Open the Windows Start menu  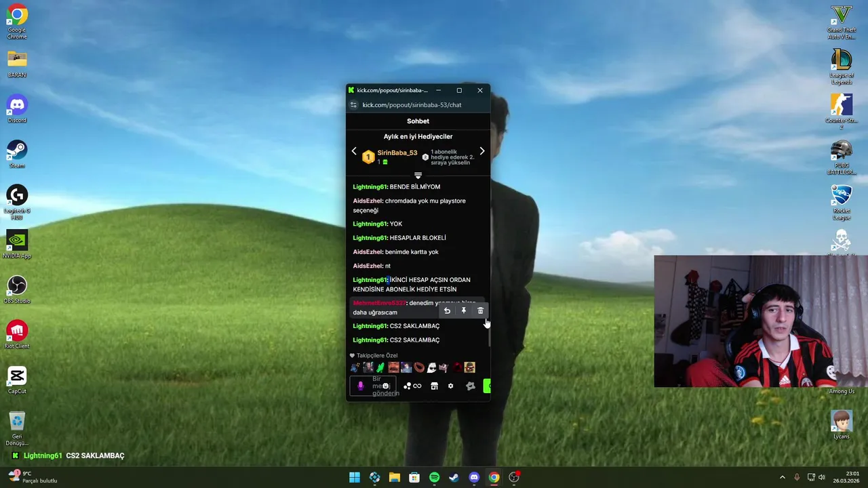coord(355,477)
